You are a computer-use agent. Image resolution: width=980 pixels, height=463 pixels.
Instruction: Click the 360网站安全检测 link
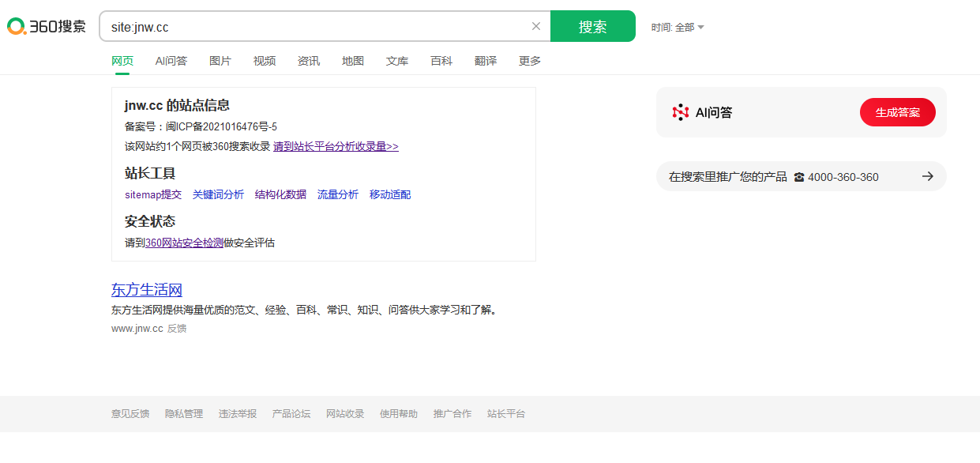(x=184, y=243)
